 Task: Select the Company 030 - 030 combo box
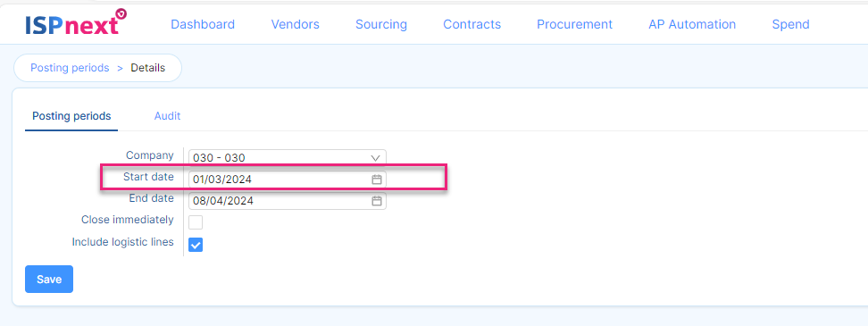click(288, 158)
